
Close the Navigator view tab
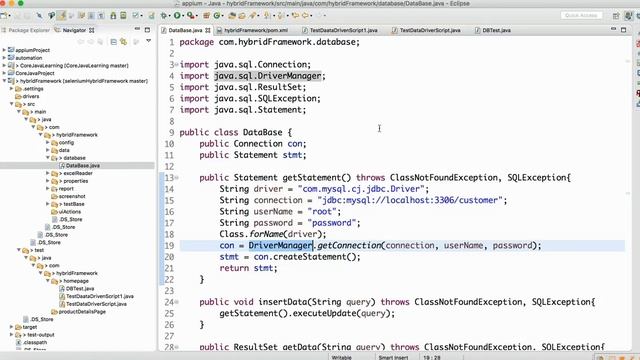tap(92, 30)
